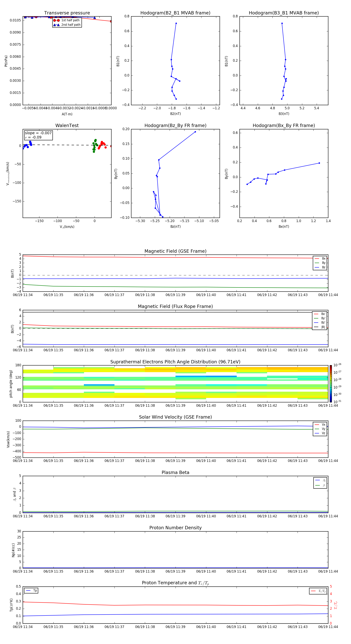Screen dimensions: 351x644
Task: Click the "B3(nT)" x-axis label
Action: 284,114
